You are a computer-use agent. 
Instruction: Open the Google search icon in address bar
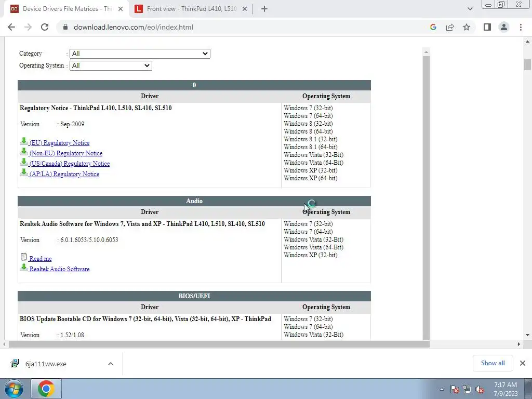pyautogui.click(x=433, y=27)
